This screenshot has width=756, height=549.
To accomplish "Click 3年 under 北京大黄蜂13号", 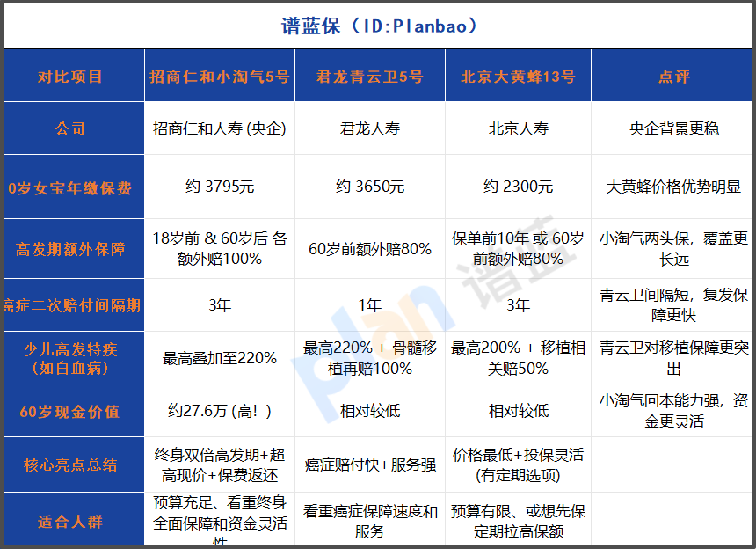I will pyautogui.click(x=519, y=305).
